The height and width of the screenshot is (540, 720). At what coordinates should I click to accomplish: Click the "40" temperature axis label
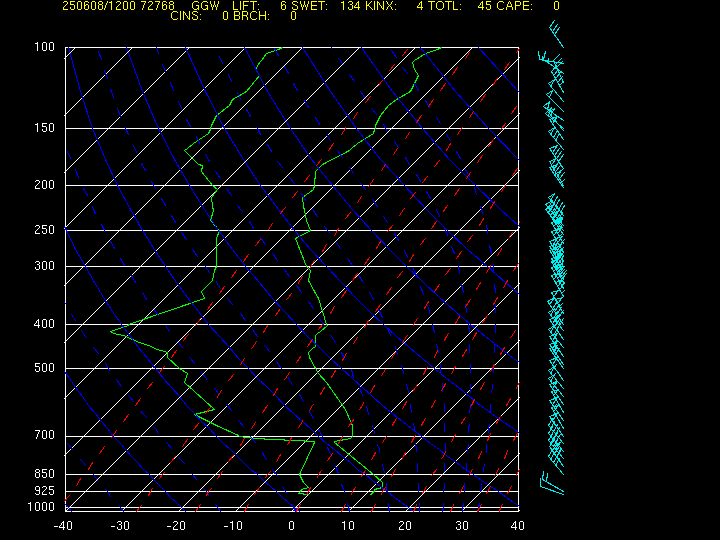(518, 526)
